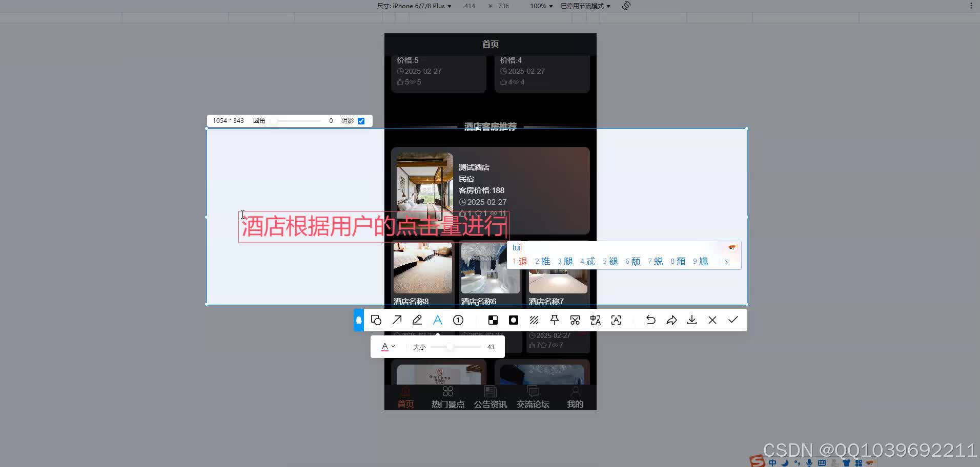Select the arrow annotation tool
Screen dimensions: 980x467
pos(397,320)
